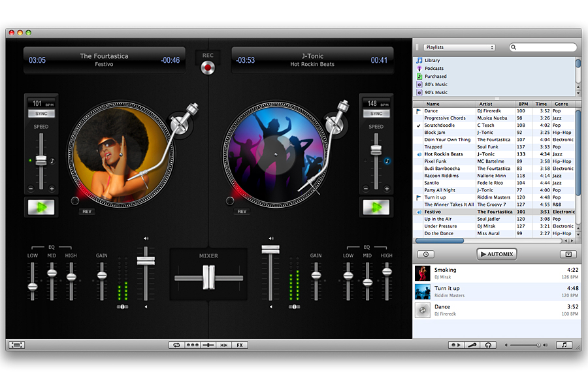Play the left deck with green play button
Screen dimensions: 588x392
pyautogui.click(x=41, y=208)
